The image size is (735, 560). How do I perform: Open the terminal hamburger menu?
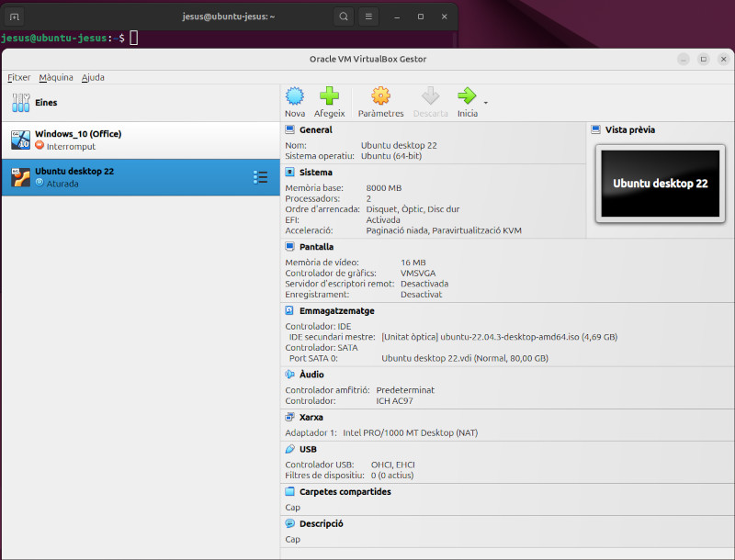[x=367, y=16]
